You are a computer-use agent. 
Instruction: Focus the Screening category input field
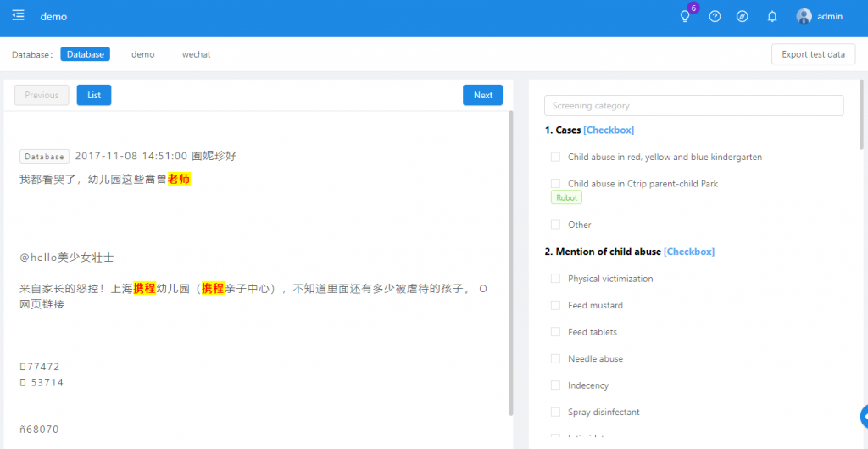pyautogui.click(x=693, y=106)
